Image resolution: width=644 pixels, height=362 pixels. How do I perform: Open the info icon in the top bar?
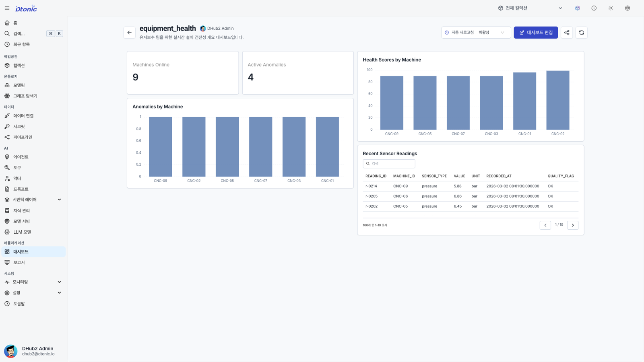594,8
